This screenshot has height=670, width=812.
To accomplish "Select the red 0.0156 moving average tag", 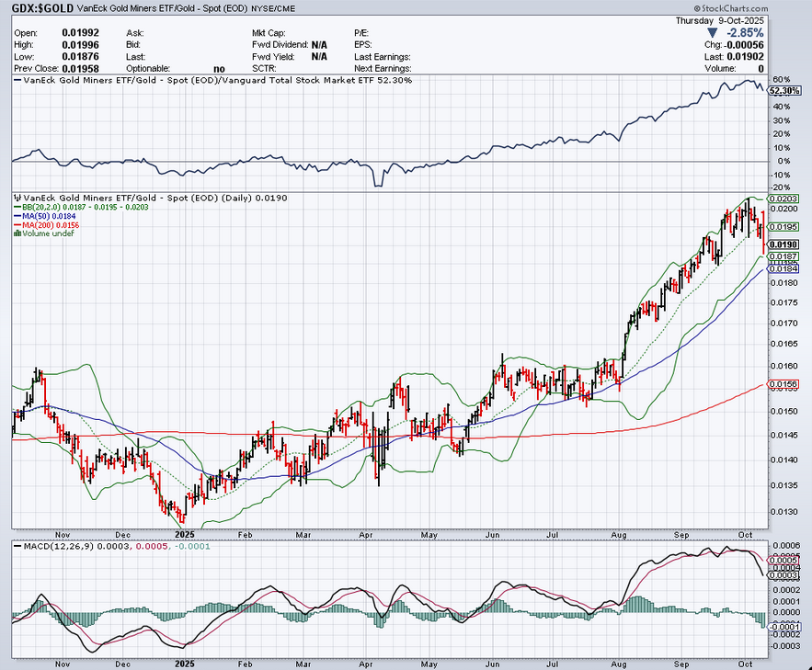I will coord(783,384).
